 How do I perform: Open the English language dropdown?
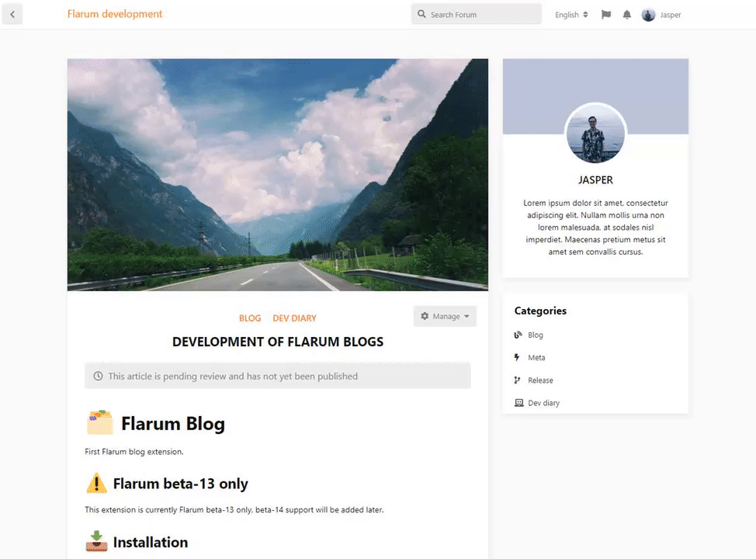pos(571,15)
